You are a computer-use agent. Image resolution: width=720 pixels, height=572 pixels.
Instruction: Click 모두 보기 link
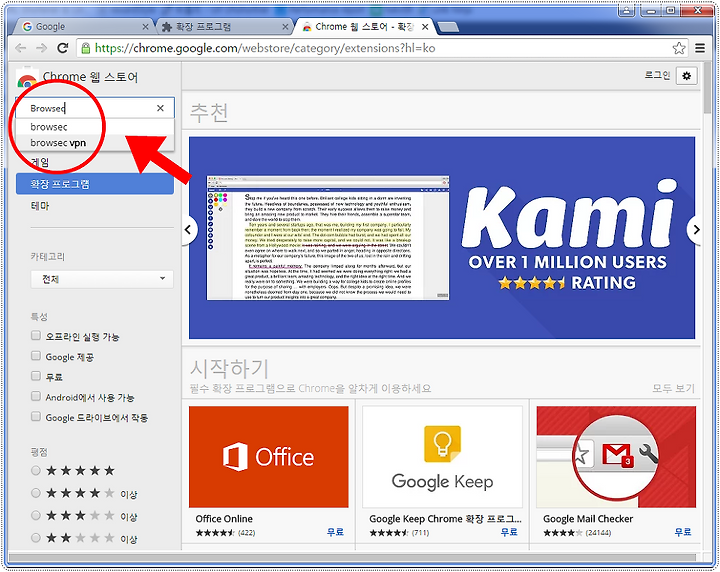click(673, 388)
